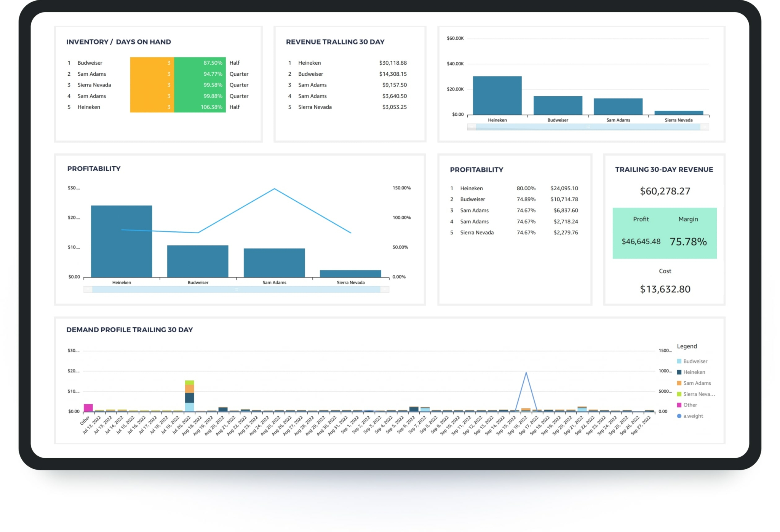Image resolution: width=780 pixels, height=532 pixels.
Task: Click the blue line peak near Sep 16, 2022
Action: click(x=525, y=373)
